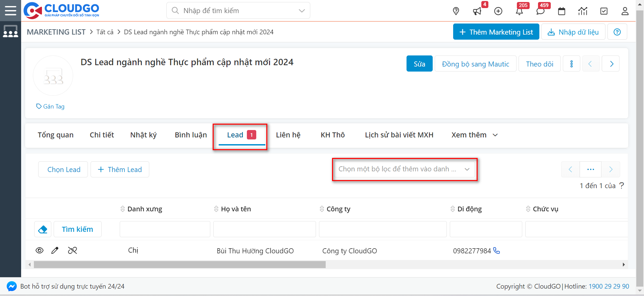The height and width of the screenshot is (296, 644).
Task: Edit lead Bùi Thu Hường with pencil icon
Action: (x=55, y=250)
